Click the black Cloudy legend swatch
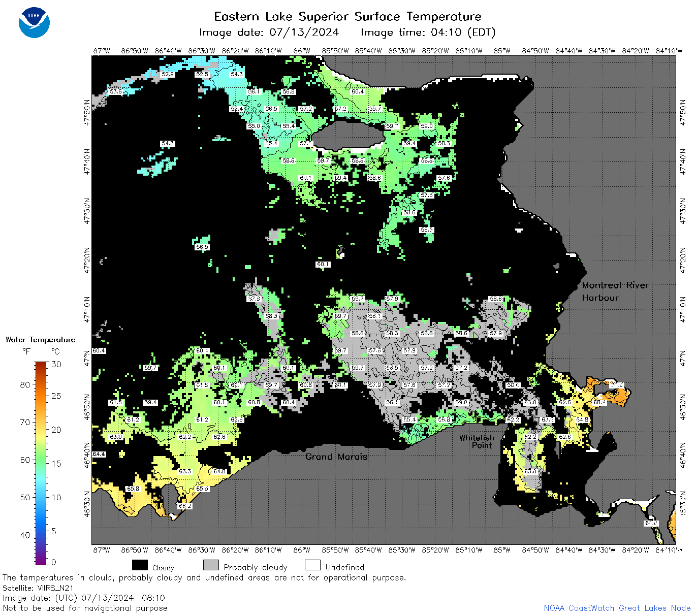 140,565
